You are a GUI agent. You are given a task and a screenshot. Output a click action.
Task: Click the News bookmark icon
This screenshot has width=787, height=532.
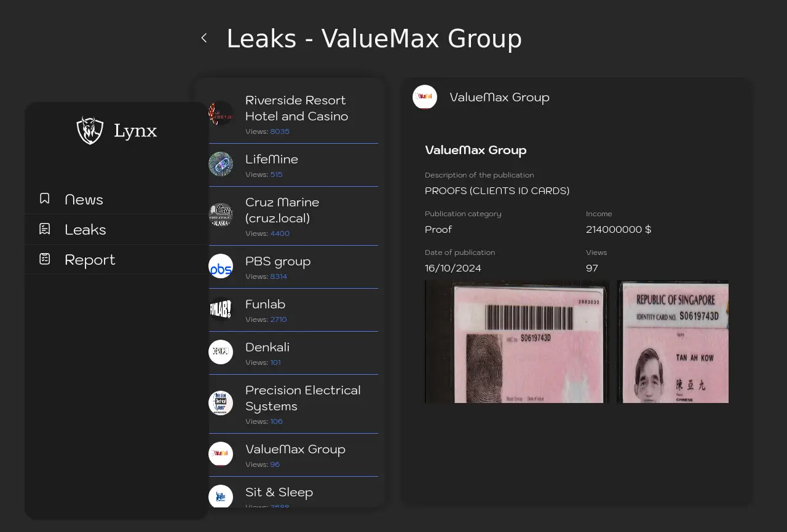(45, 198)
